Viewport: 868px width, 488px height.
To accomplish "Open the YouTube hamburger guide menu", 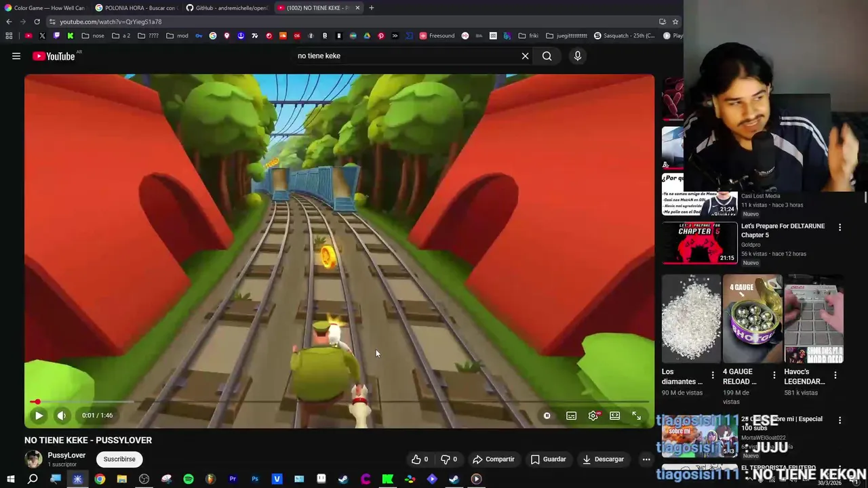I will pyautogui.click(x=16, y=56).
